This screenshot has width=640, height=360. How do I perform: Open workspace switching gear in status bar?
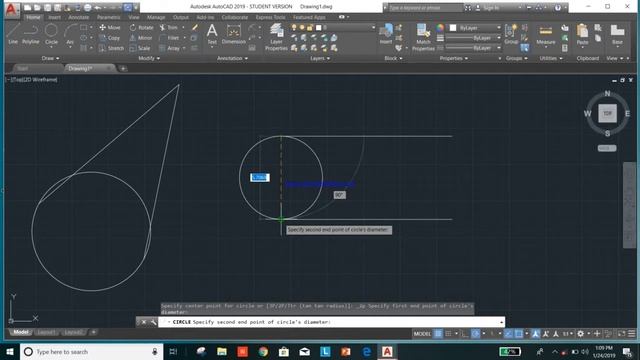580,334
